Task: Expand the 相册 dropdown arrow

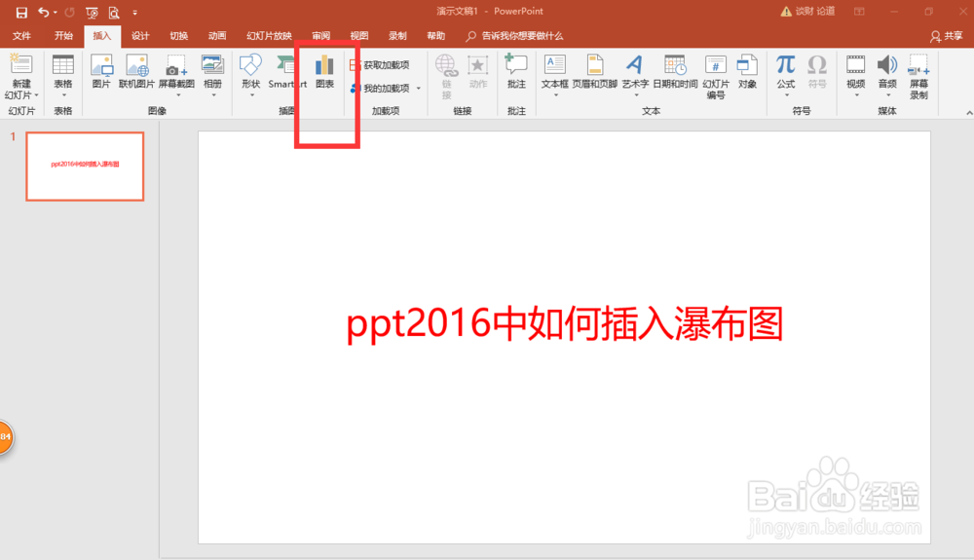Action: (213, 95)
